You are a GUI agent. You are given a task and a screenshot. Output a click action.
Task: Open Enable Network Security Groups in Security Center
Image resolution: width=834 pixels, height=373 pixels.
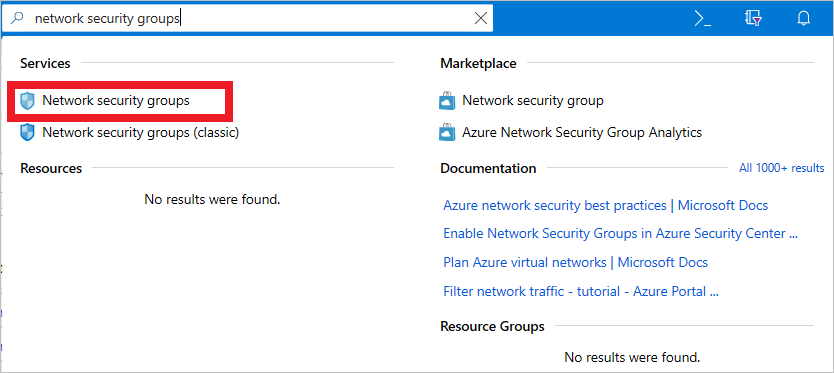tap(620, 234)
